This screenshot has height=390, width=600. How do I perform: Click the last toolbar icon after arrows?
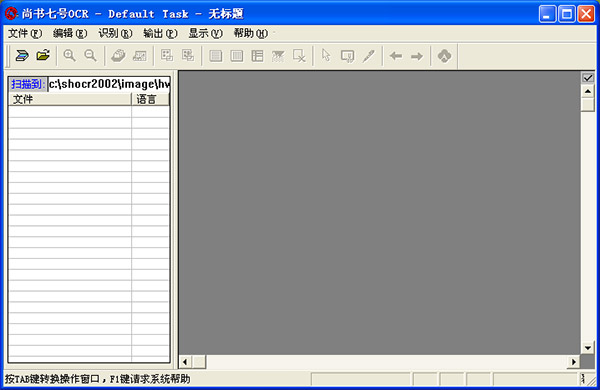coord(444,56)
